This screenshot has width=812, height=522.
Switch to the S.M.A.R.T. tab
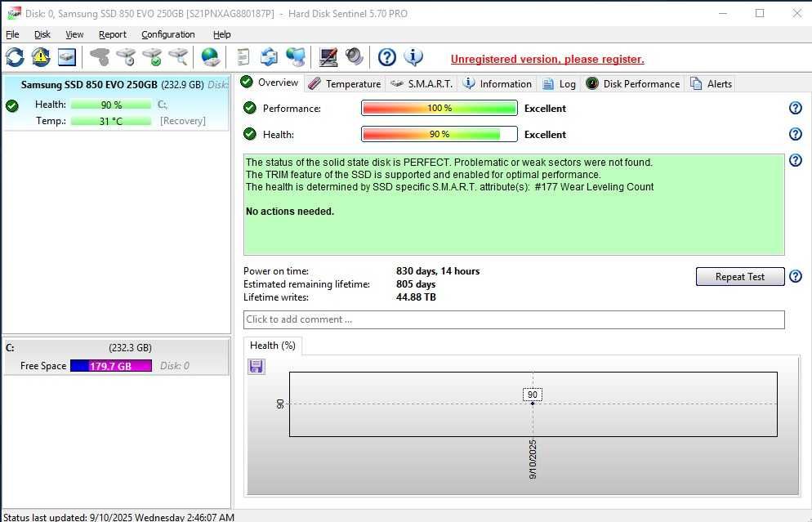click(x=421, y=84)
